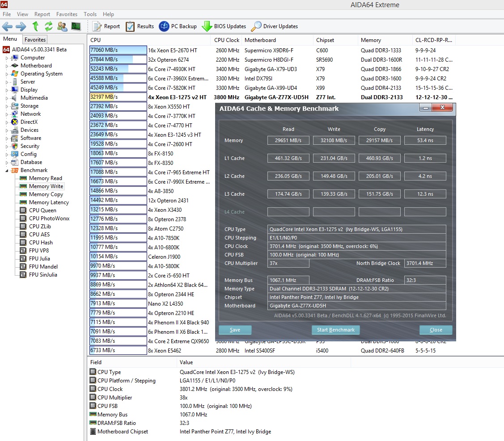The image size is (504, 441).
Task: Sort by CPU Clock column header
Action: coord(227,40)
